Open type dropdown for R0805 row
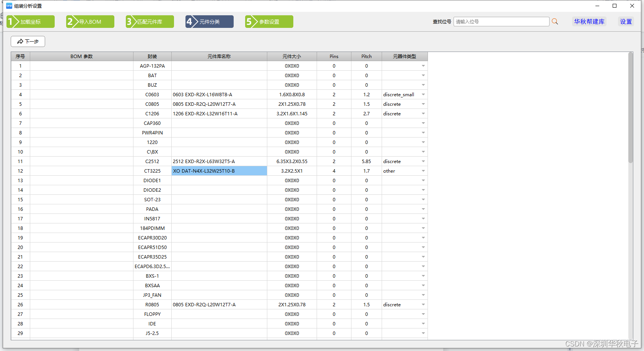 pos(423,305)
